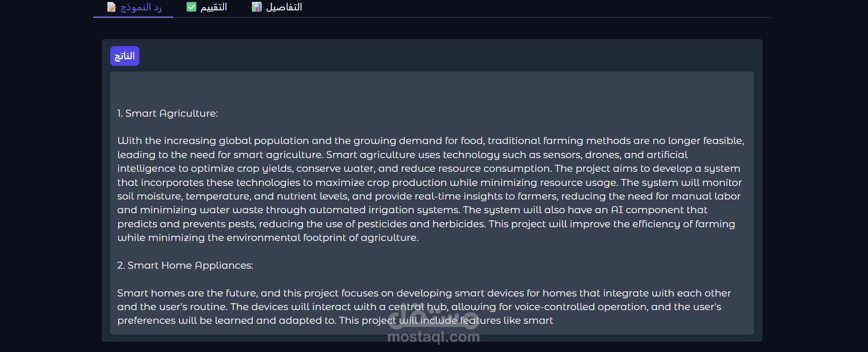Click the '1. Smart Agriculture:' heading

click(168, 113)
